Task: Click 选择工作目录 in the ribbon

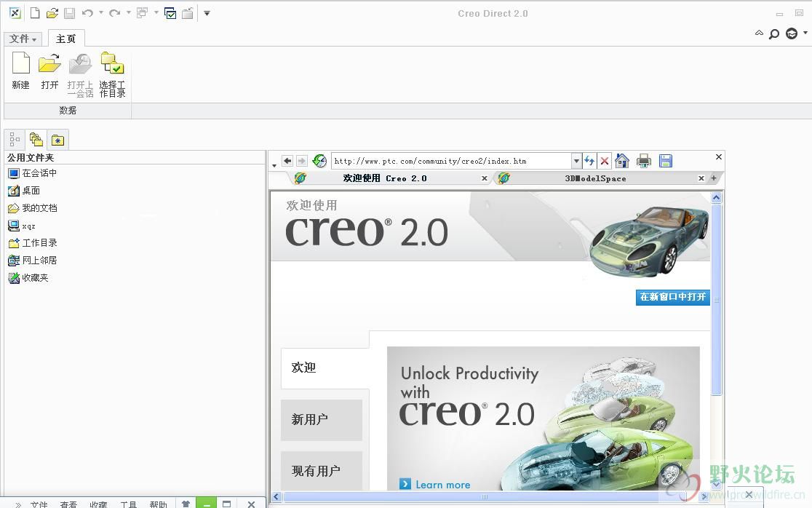Action: [112, 74]
